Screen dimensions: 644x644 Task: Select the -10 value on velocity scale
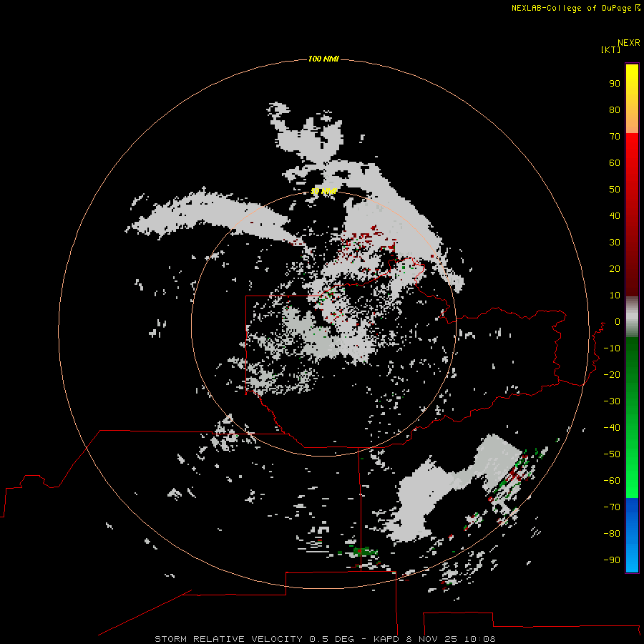click(x=612, y=348)
